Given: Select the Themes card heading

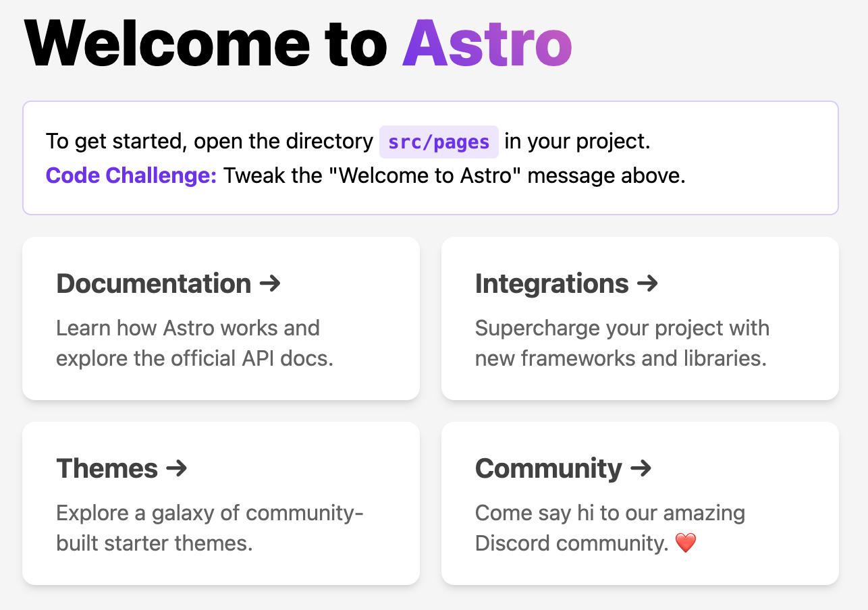Looking at the screenshot, I should tap(105, 468).
